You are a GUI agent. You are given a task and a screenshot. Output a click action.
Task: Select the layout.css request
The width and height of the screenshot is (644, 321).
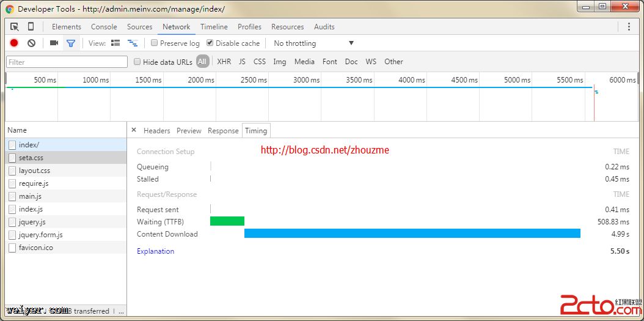[66, 170]
